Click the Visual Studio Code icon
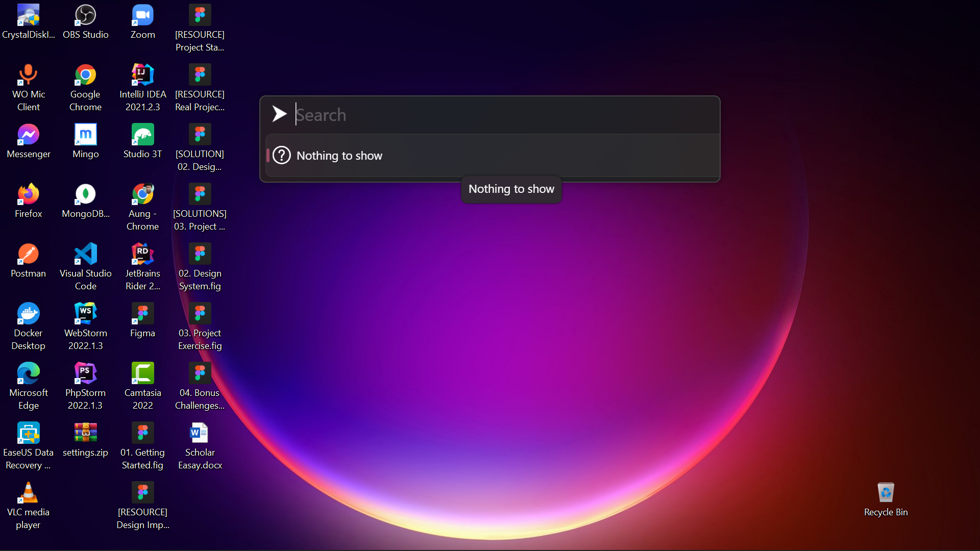The image size is (980, 551). tap(85, 254)
